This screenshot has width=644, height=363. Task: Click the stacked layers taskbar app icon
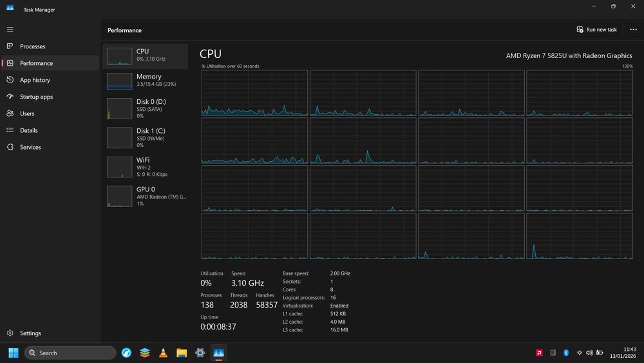click(x=144, y=353)
